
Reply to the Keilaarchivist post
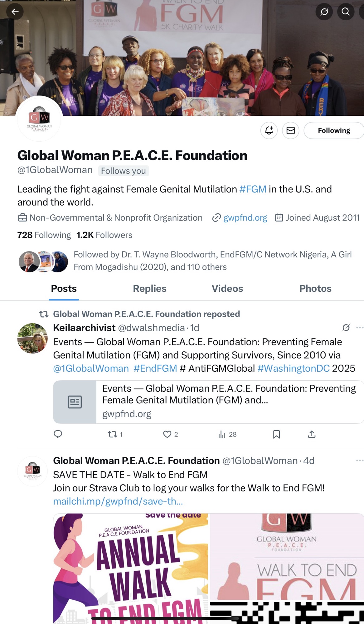pos(58,434)
